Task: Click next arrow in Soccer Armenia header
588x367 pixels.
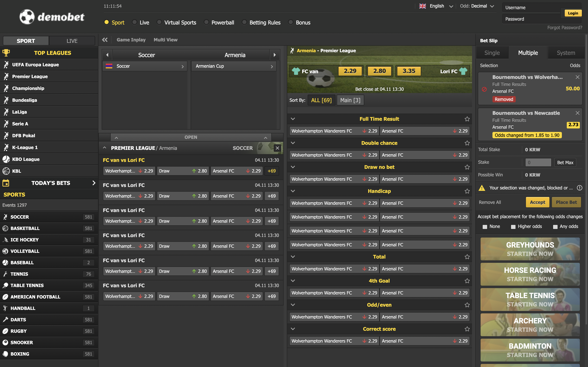Action: pos(275,55)
